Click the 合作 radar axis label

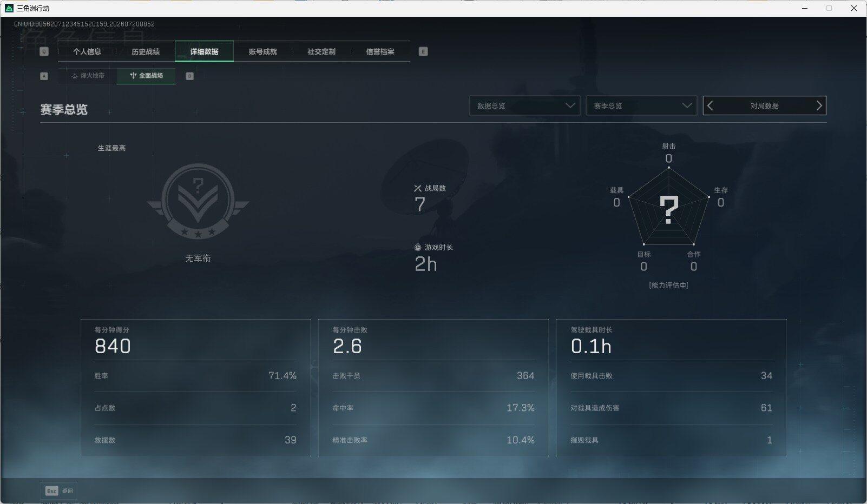(694, 254)
